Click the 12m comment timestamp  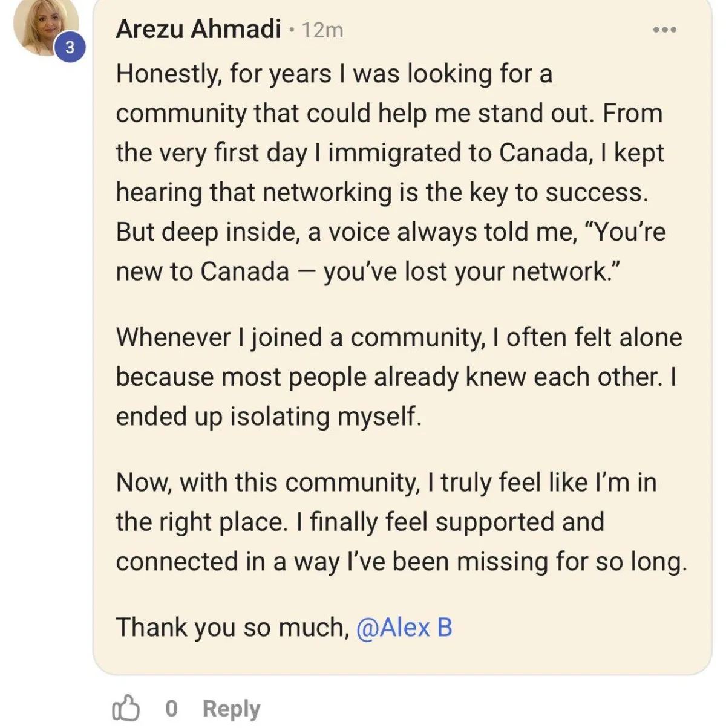(x=322, y=30)
